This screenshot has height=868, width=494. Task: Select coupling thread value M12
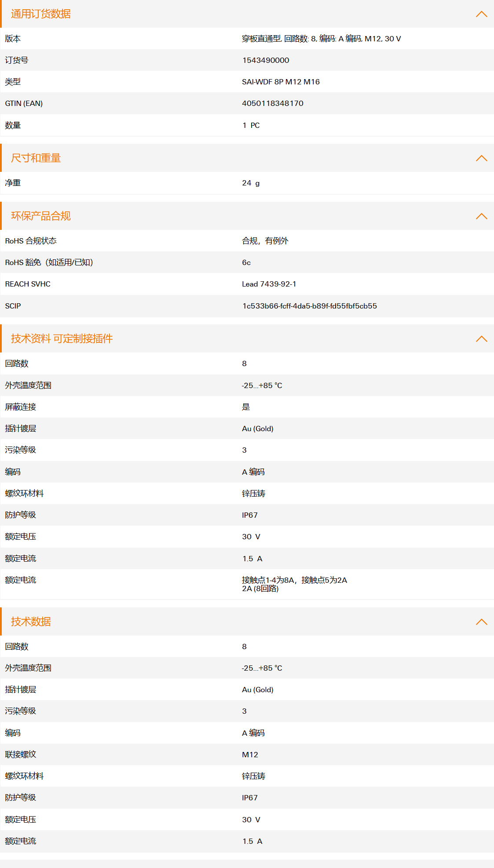pyautogui.click(x=250, y=755)
